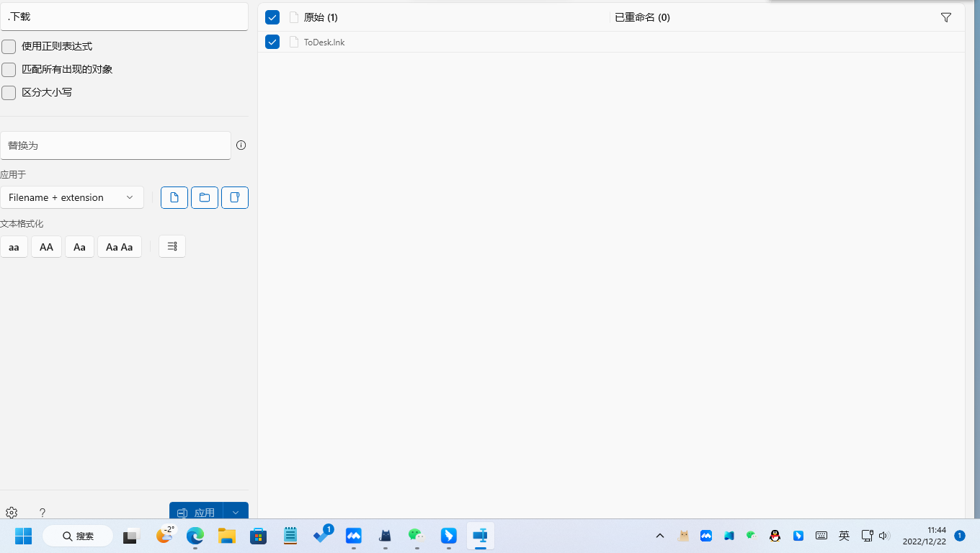Switch the 英 input method indicator
The width and height of the screenshot is (980, 553).
click(844, 536)
